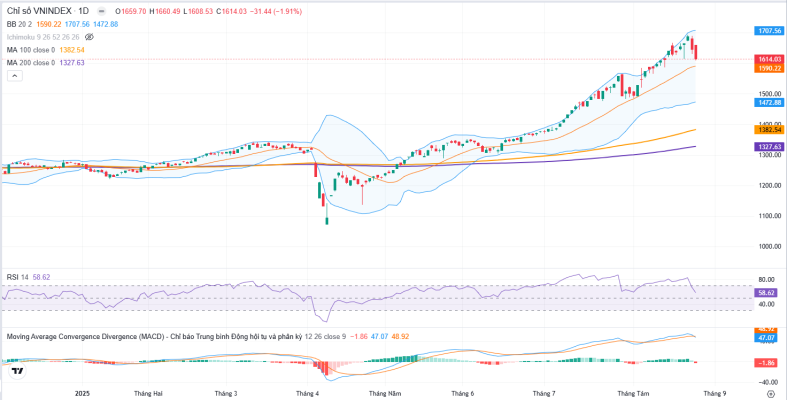Click the 1382.54 MA 100 price label
Image resolution: width=787 pixels, height=400 pixels.
point(770,129)
